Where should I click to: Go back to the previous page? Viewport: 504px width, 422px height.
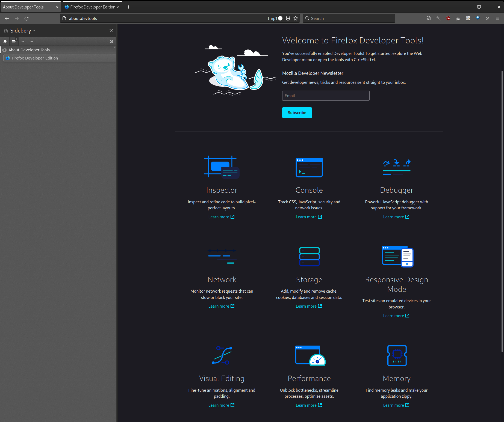point(7,18)
